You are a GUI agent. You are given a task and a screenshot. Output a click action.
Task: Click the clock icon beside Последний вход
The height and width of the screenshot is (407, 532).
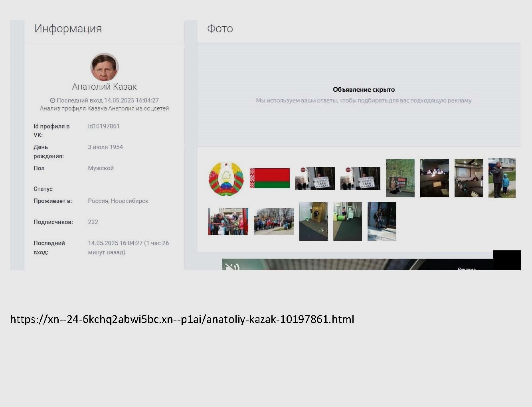[52, 100]
